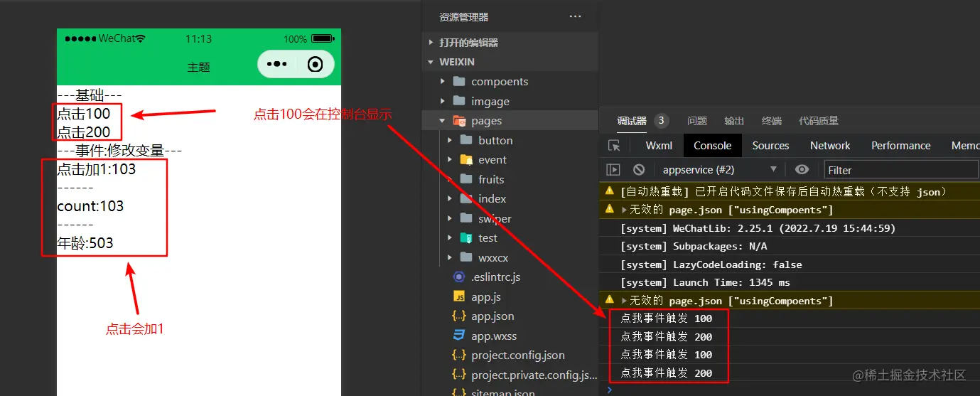Image resolution: width=980 pixels, height=396 pixels.
Task: Select LazyCodeLoading: false log line
Action: click(711, 264)
